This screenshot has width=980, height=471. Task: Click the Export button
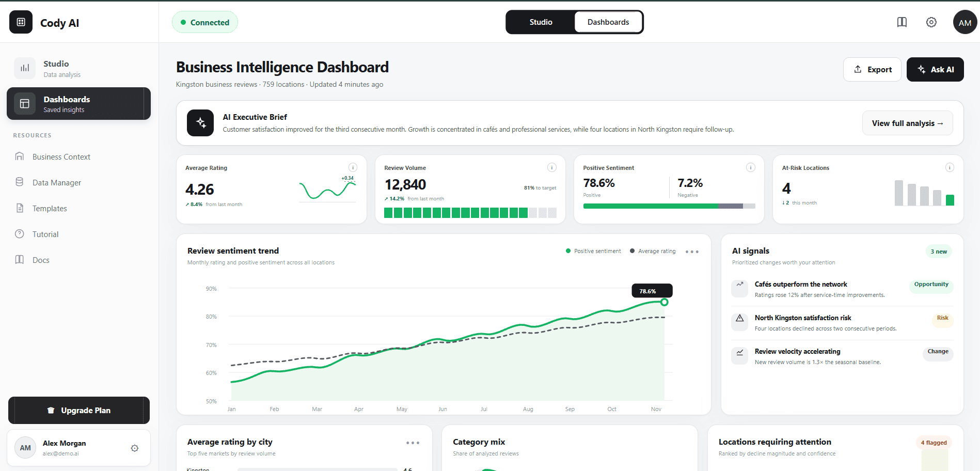coord(872,69)
